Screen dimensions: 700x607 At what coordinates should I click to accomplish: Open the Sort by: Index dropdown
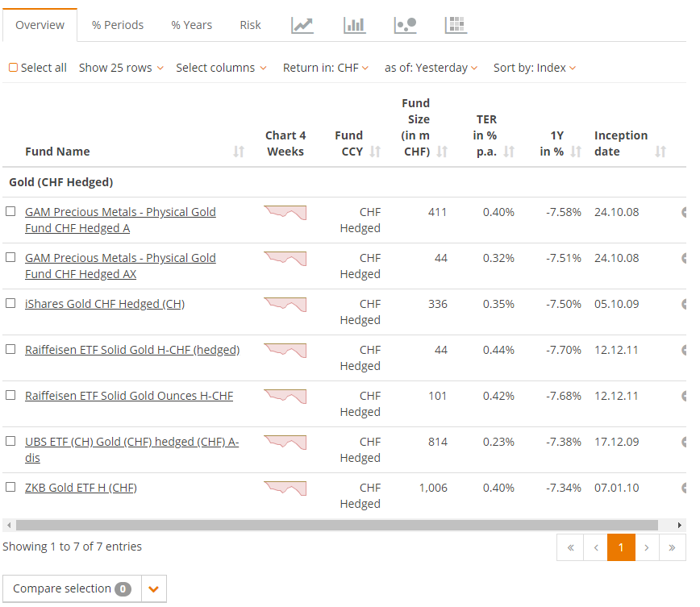pos(535,68)
